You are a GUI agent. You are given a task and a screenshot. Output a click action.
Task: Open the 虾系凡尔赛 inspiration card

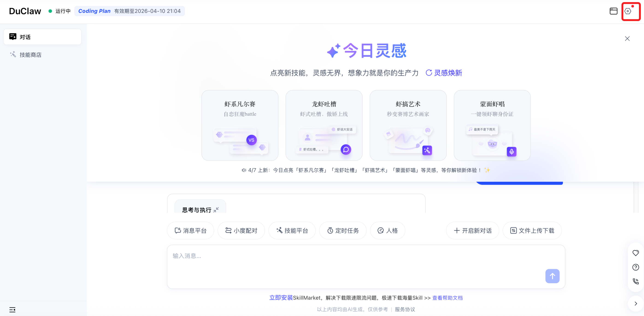coord(240,125)
